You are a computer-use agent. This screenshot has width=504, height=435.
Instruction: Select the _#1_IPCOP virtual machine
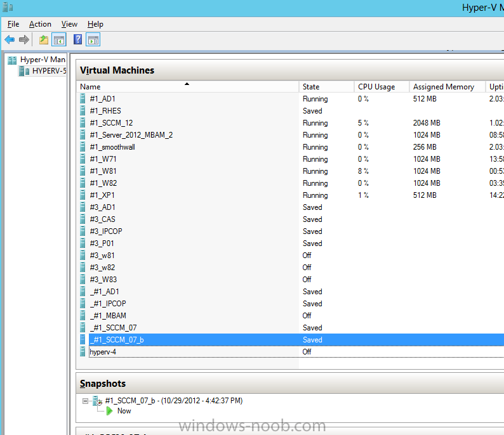[x=108, y=303]
